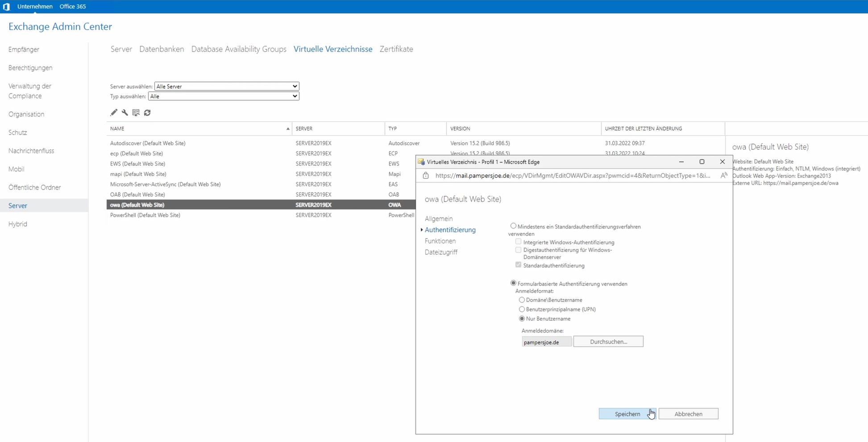Image resolution: width=868 pixels, height=442 pixels.
Task: Select Microsoft-Server-ActiveSync (Default Web Site) row
Action: click(261, 184)
